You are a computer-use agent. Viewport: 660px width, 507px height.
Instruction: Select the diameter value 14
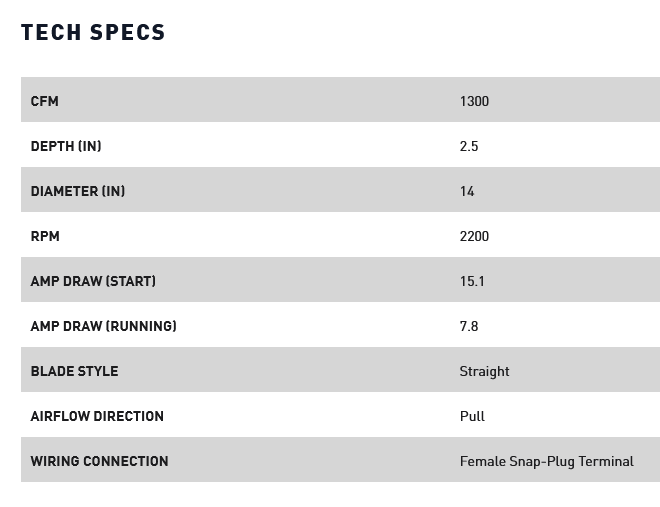pyautogui.click(x=467, y=191)
